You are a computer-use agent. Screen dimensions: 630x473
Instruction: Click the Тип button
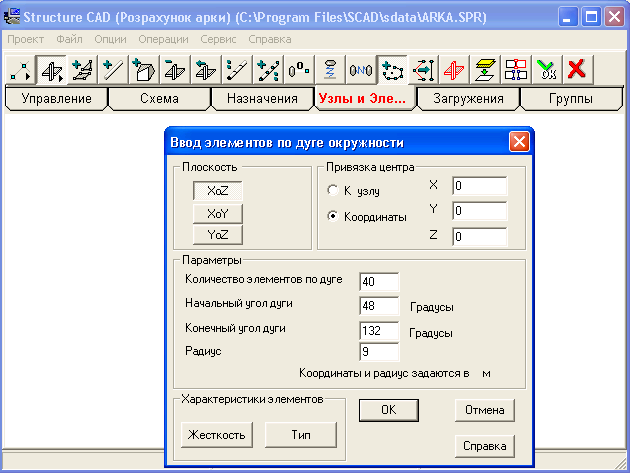point(301,435)
